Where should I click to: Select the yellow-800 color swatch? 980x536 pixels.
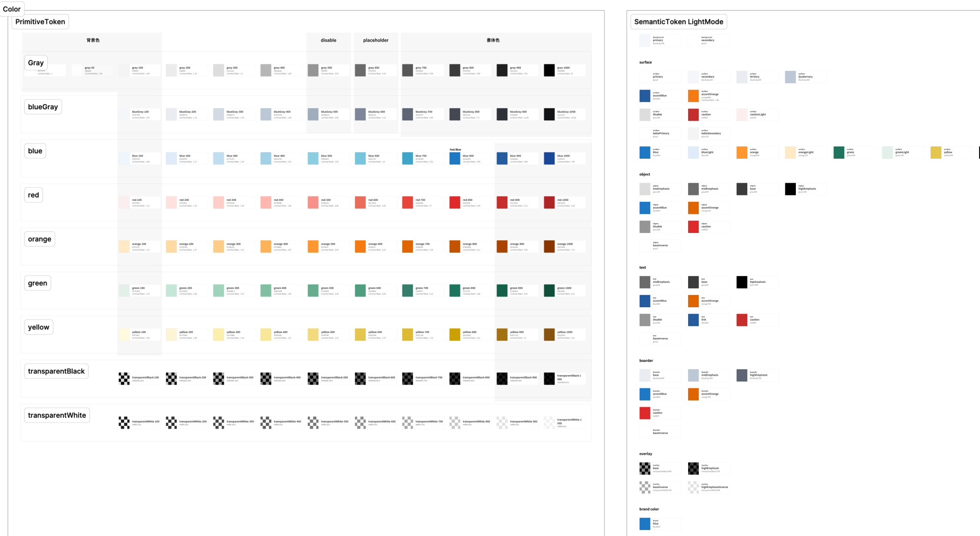(455, 334)
